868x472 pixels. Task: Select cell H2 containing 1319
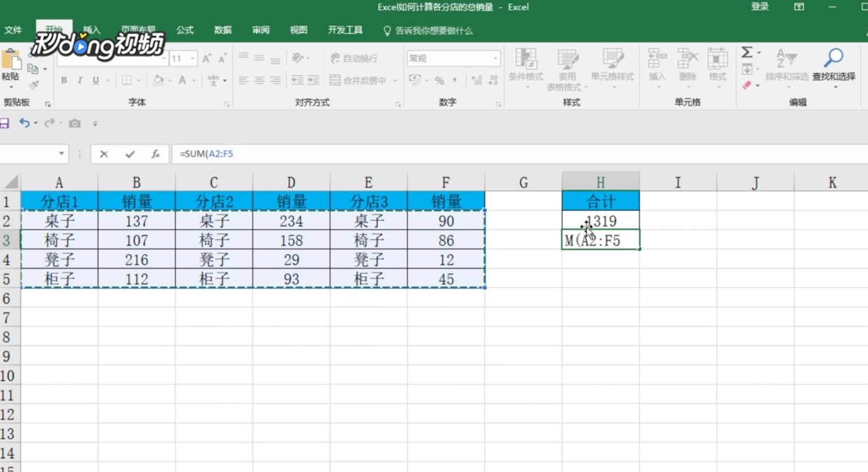[x=600, y=221]
